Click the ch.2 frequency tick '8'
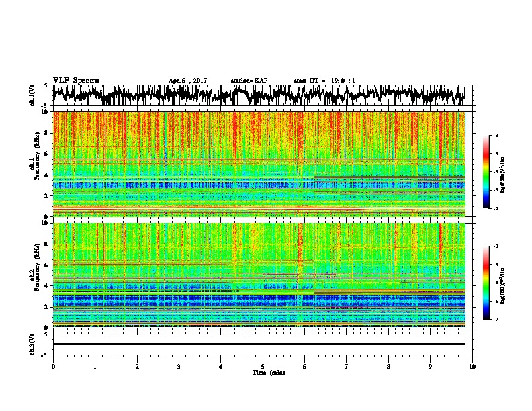This screenshot has height=411, width=532. [46, 244]
